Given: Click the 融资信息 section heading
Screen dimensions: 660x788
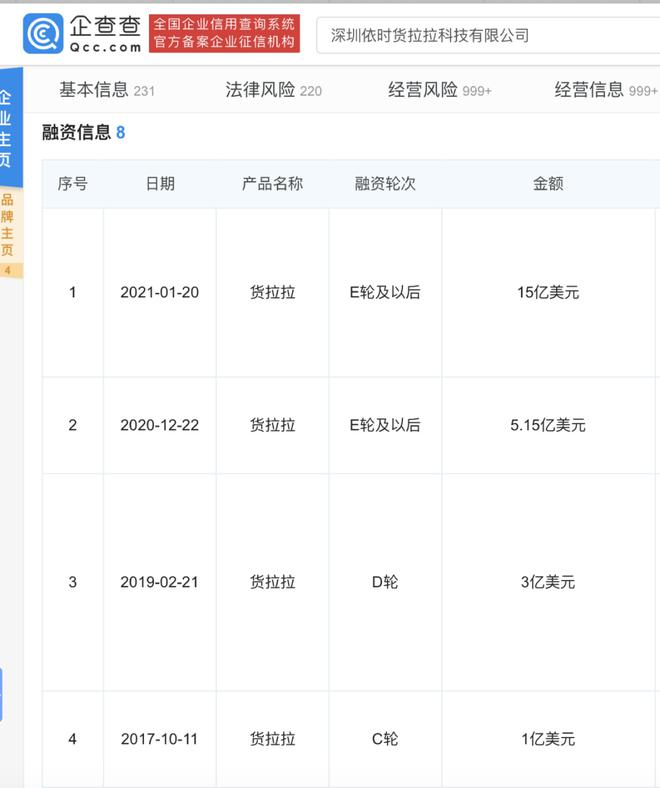Looking at the screenshot, I should (83, 132).
